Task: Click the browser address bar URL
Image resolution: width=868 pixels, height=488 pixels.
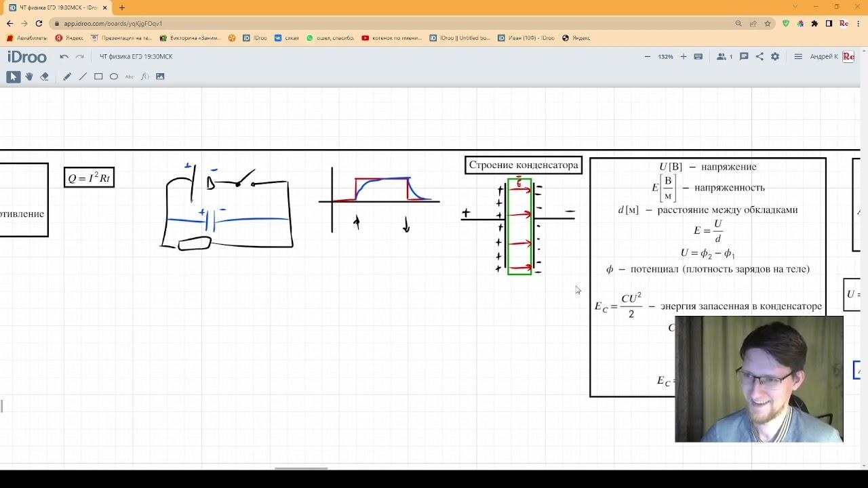Action: coord(113,24)
